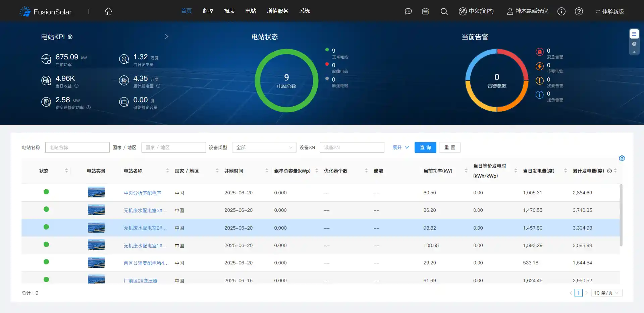Open table column settings gear
Image resolution: width=644 pixels, height=313 pixels.
(x=622, y=158)
